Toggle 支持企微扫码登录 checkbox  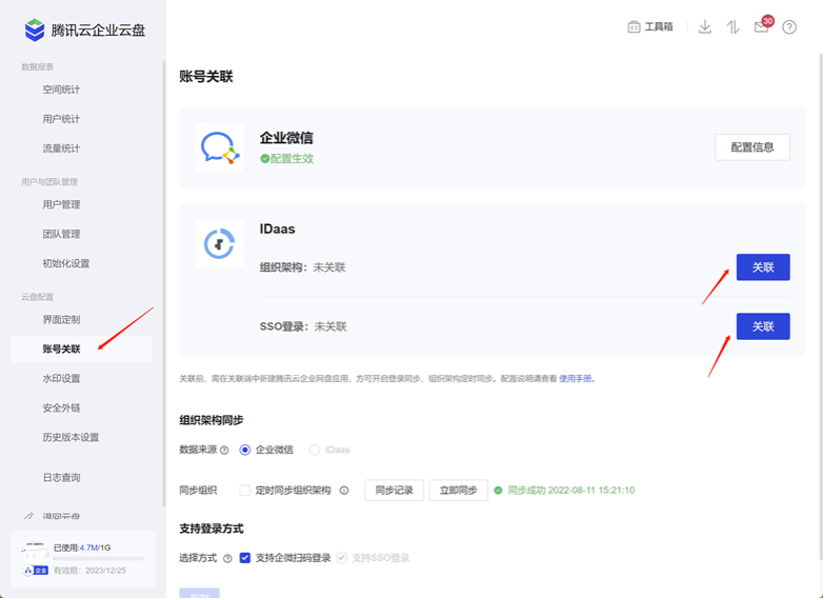point(245,558)
